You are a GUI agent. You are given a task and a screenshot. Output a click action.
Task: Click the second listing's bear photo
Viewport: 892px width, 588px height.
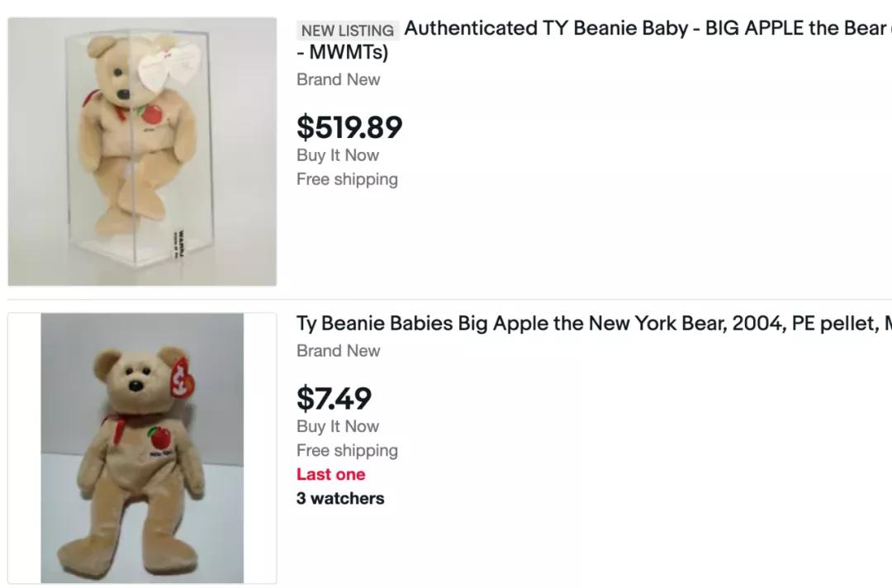pos(142,448)
